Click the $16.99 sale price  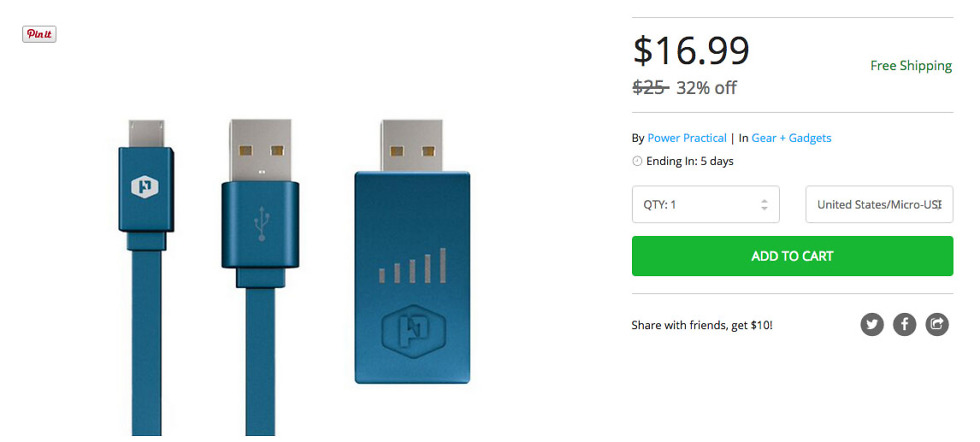[691, 51]
